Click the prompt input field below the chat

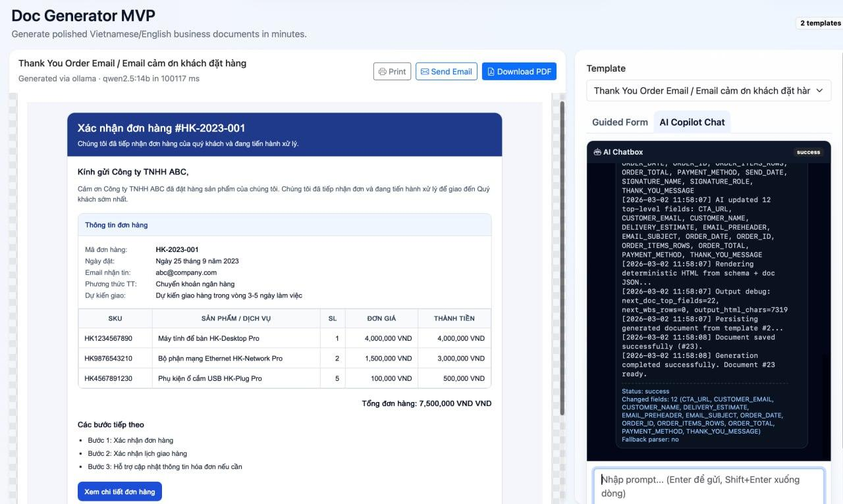(709, 485)
